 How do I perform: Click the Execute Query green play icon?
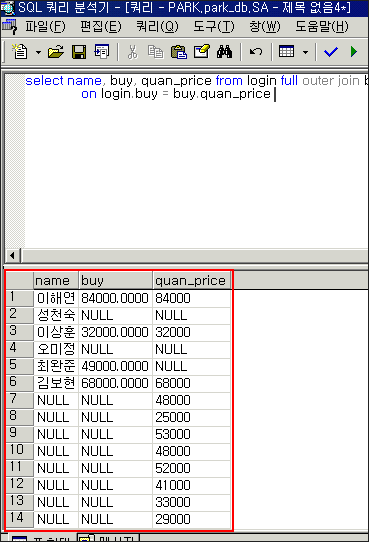click(354, 52)
